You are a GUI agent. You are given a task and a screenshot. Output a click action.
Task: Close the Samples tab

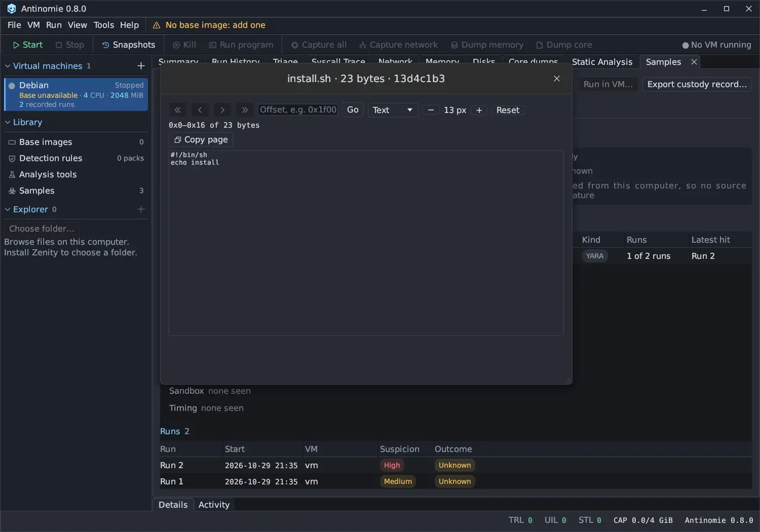pos(694,62)
